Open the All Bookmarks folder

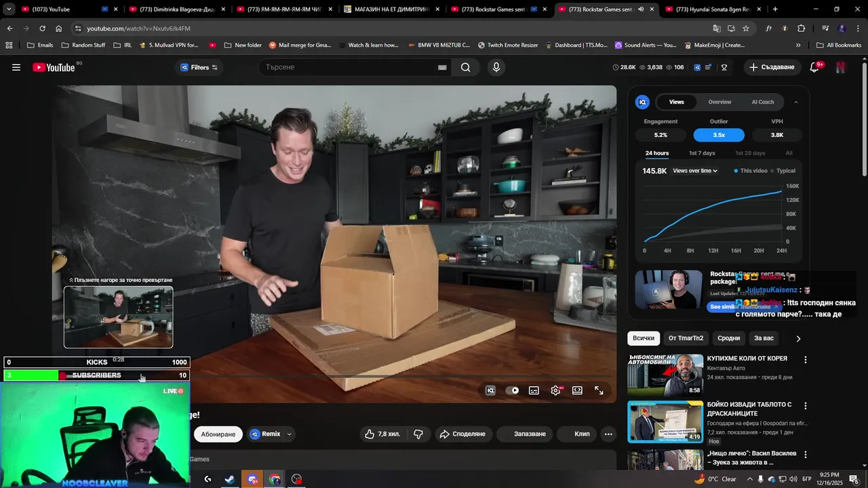point(839,45)
